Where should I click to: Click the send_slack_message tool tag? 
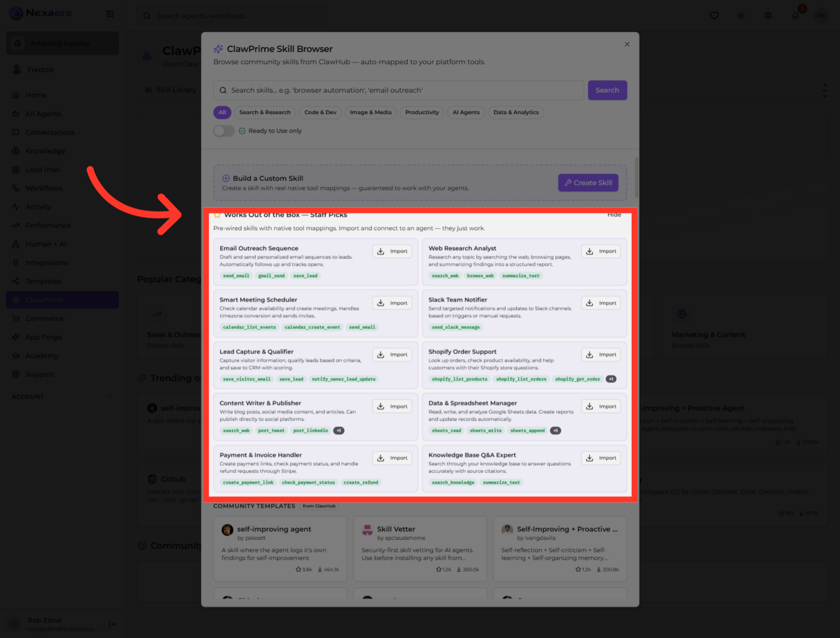(456, 327)
